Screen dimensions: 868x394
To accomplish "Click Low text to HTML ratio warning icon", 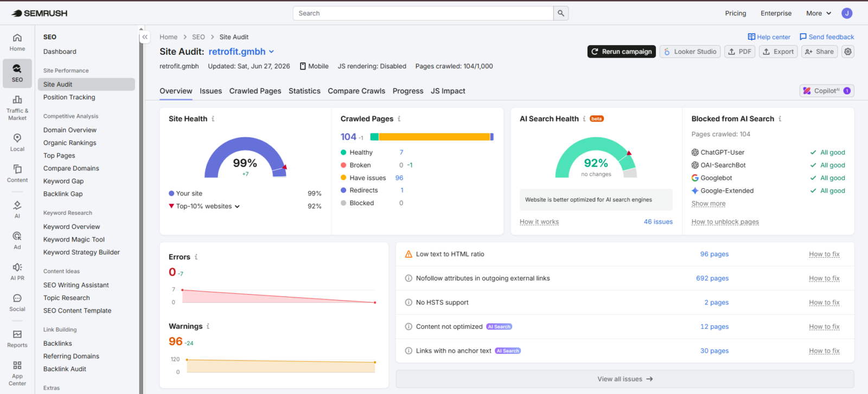I will pyautogui.click(x=409, y=254).
